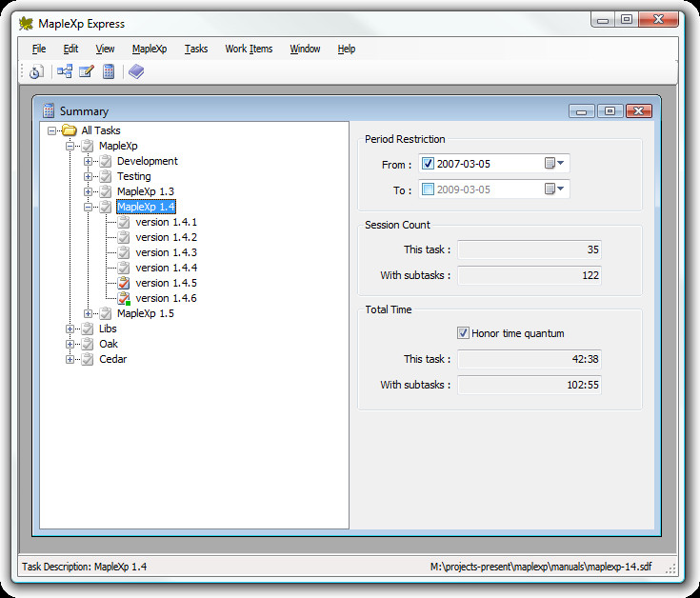Open the Edit menu
Viewport: 700px width, 598px height.
[70, 49]
